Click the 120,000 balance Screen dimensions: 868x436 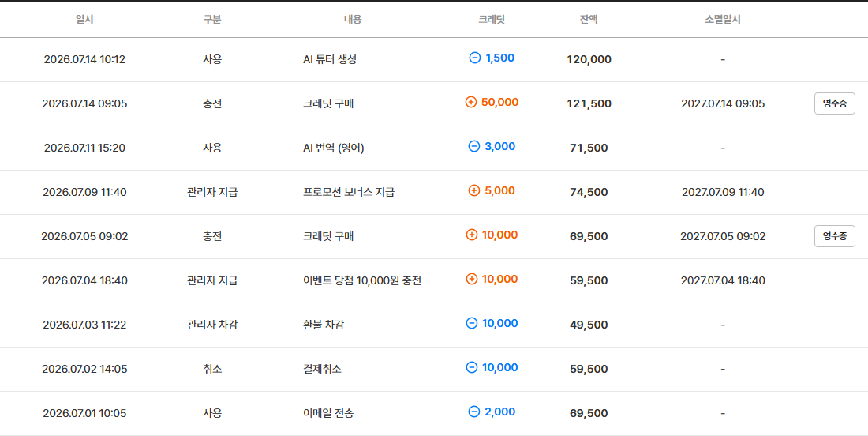click(x=589, y=59)
